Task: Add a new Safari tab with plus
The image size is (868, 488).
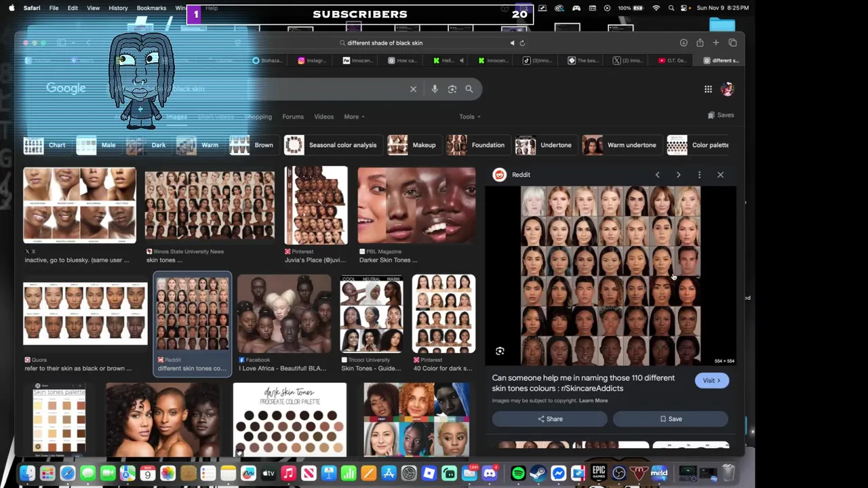Action: pyautogui.click(x=715, y=43)
